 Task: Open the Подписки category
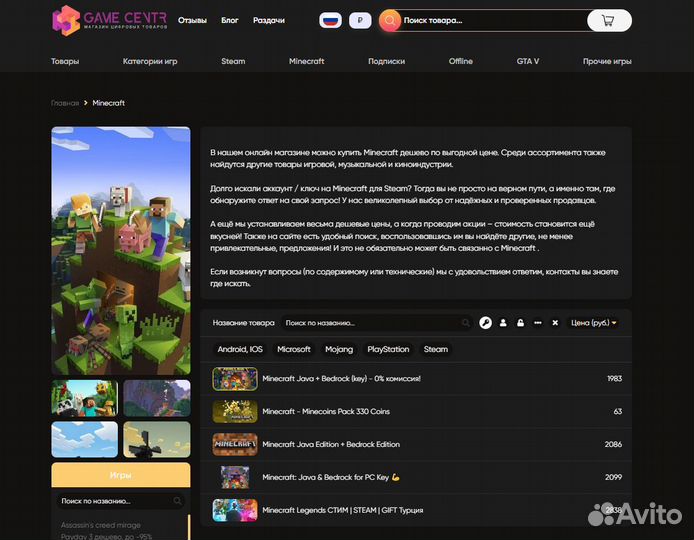tap(386, 61)
